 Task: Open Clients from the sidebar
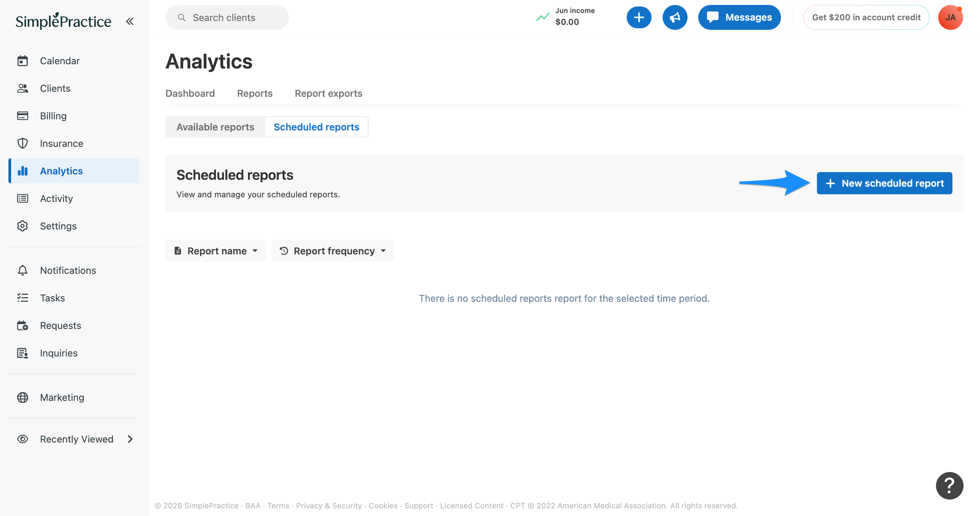pos(74,88)
